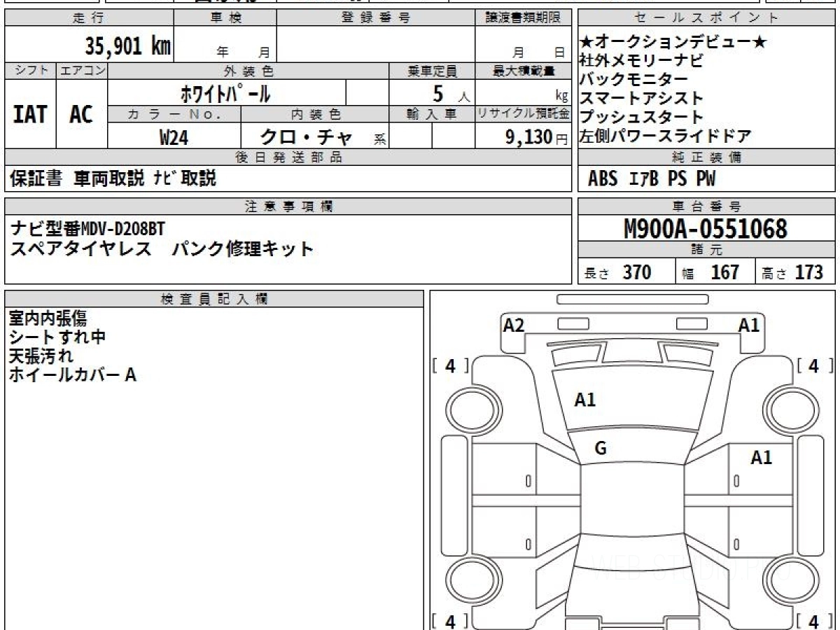Click the IAT shift value

[x=30, y=114]
